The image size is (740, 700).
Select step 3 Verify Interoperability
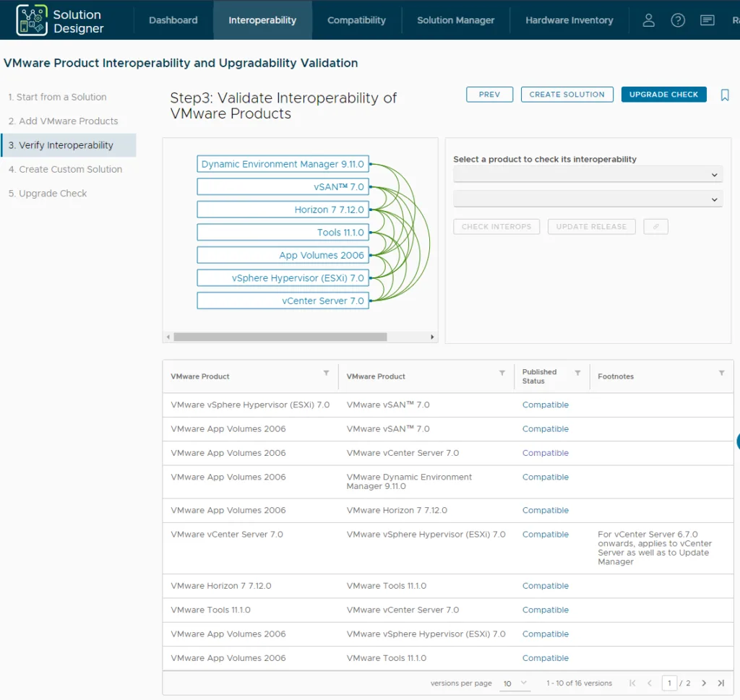(69, 145)
